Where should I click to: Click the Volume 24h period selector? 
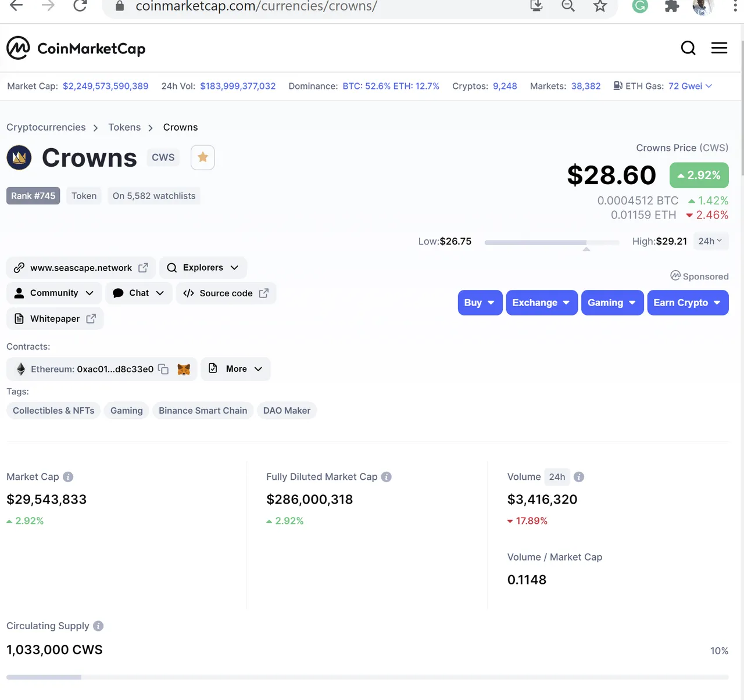(557, 477)
